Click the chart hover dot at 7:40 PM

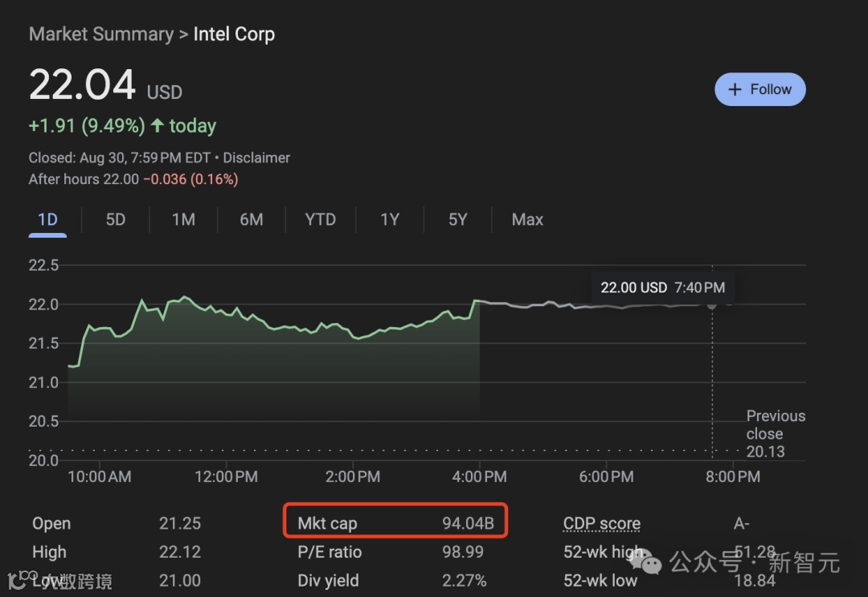712,305
